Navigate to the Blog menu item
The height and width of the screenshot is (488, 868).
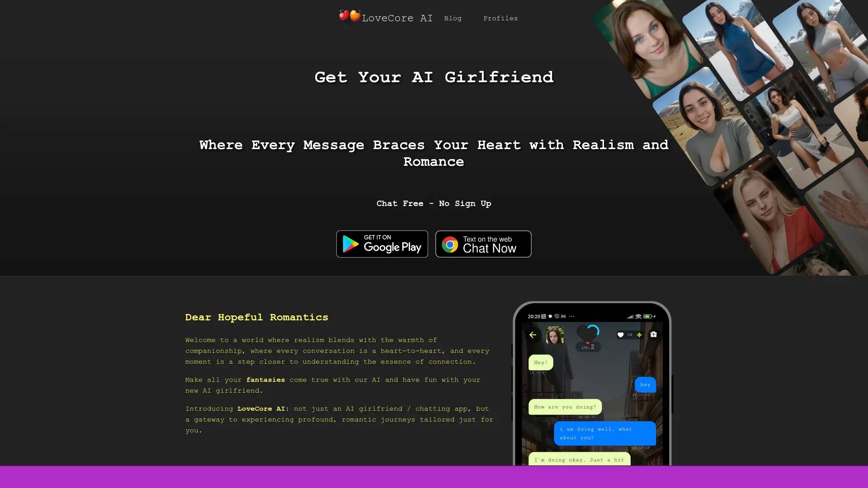click(x=453, y=18)
